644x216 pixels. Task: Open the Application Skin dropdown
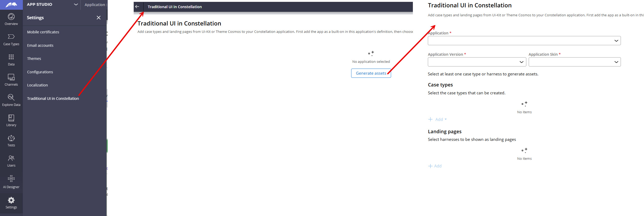click(x=574, y=62)
